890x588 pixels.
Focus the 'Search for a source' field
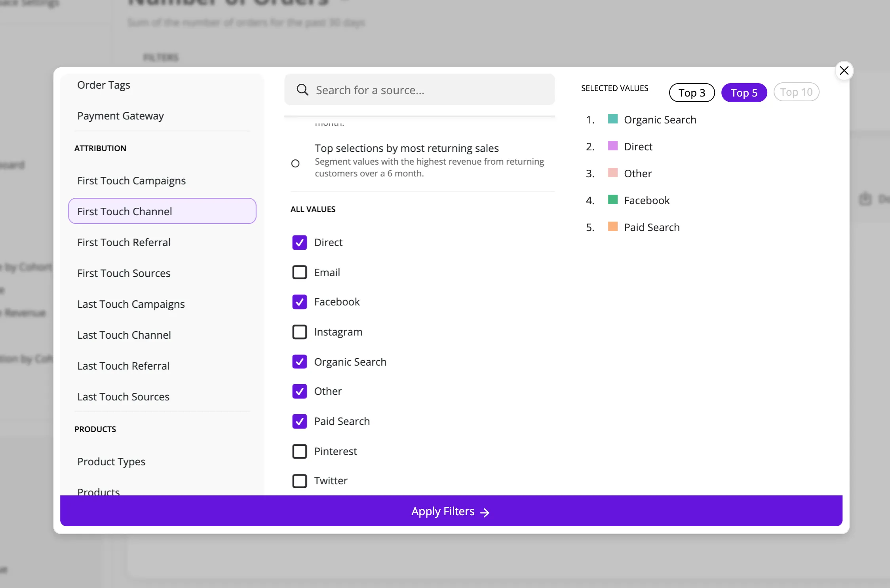419,90
